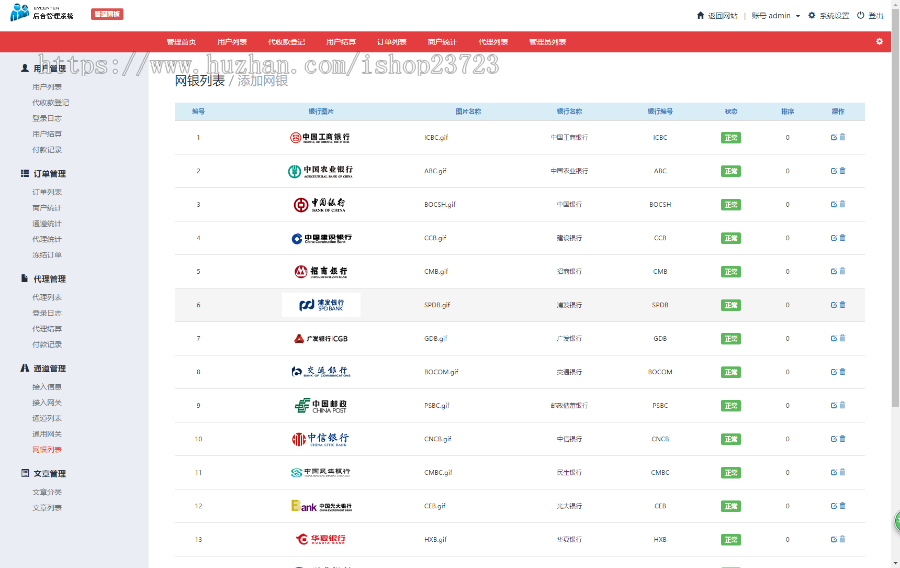Click the gear icon in red navigation bar
This screenshot has height=568, width=900.
point(879,42)
